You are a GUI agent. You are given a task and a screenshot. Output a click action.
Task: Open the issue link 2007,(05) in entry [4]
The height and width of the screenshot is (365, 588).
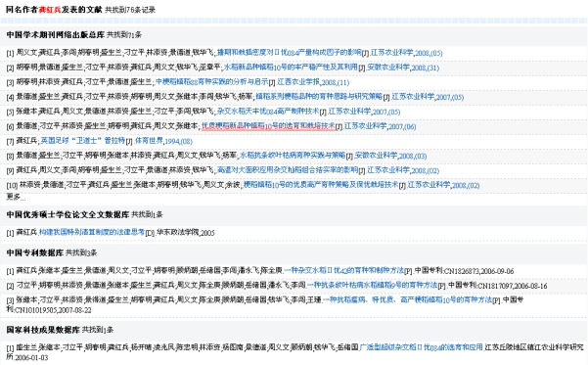(x=450, y=97)
